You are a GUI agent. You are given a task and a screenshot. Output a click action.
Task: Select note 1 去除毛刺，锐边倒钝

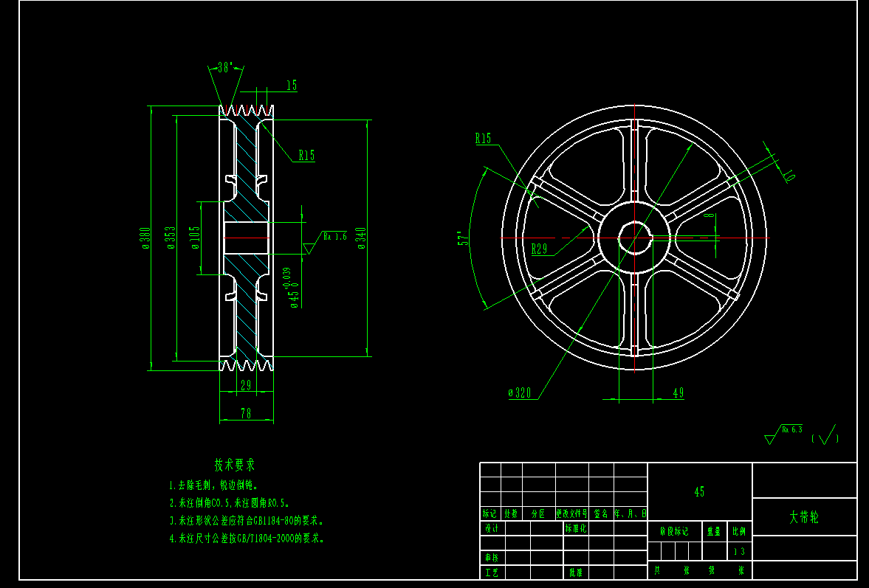pos(213,485)
